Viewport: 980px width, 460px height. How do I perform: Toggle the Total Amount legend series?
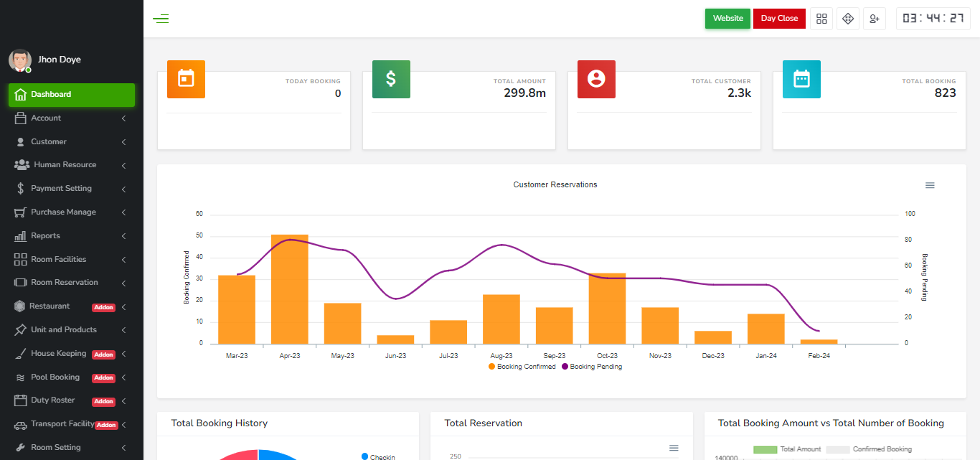tap(787, 449)
